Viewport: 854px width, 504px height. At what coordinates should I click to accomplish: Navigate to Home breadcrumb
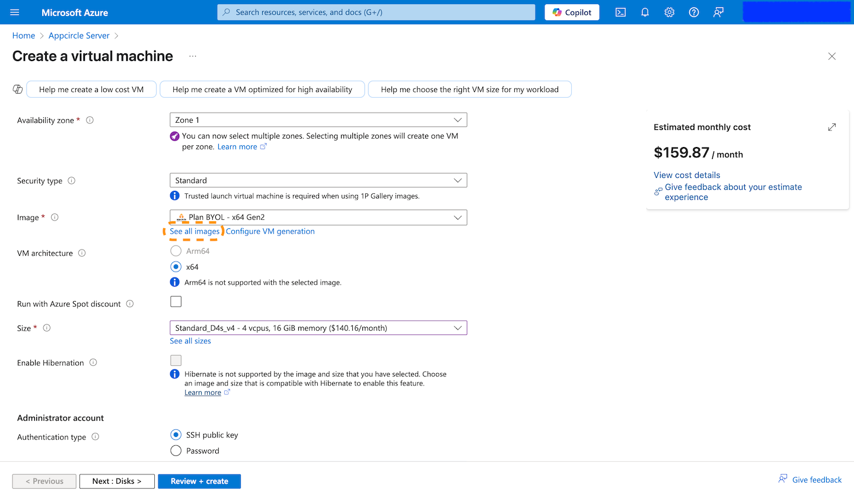click(x=24, y=36)
